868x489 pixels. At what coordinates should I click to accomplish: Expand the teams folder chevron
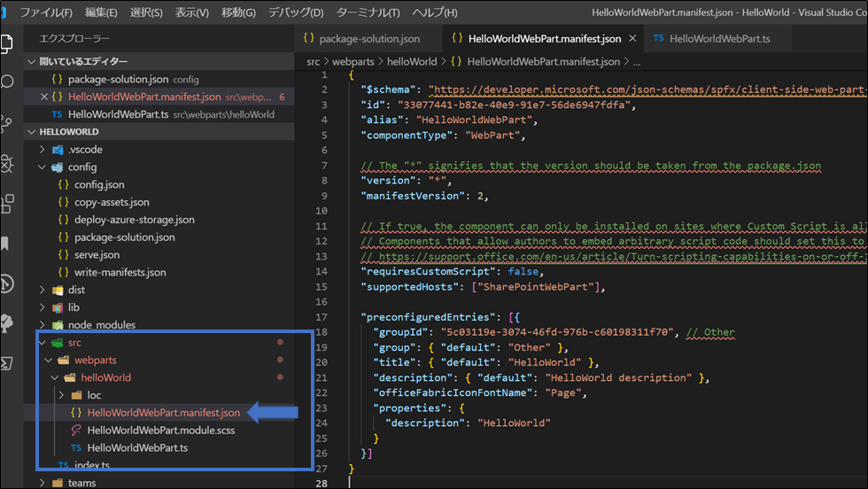tap(43, 483)
